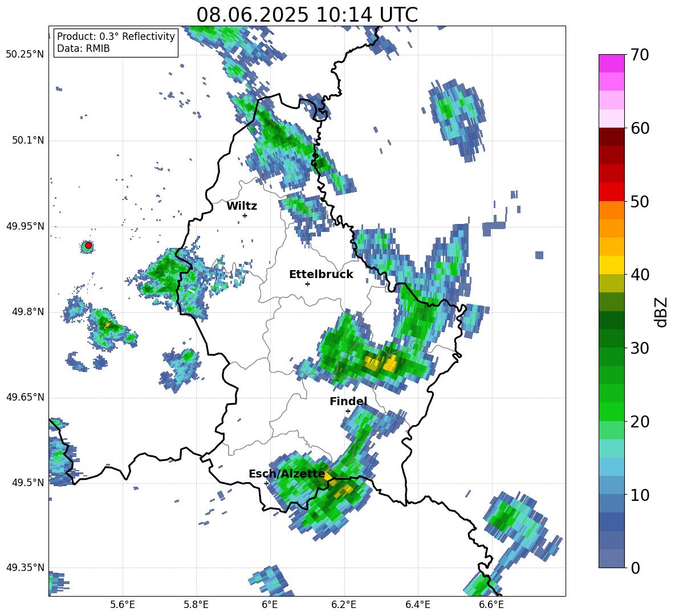Click the 'Product: 0.3° Reflectivity' text
Screen dimensions: 675x616
click(116, 36)
